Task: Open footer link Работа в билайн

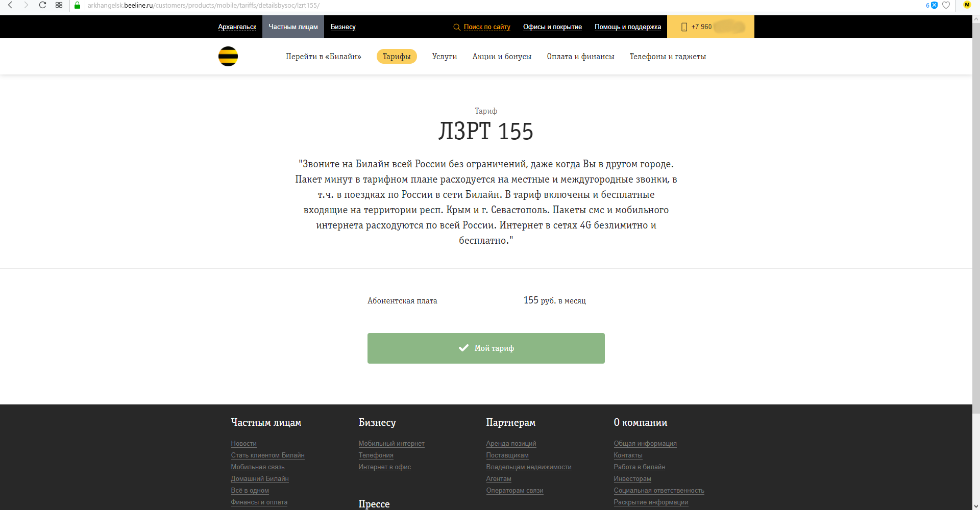Action: (640, 467)
